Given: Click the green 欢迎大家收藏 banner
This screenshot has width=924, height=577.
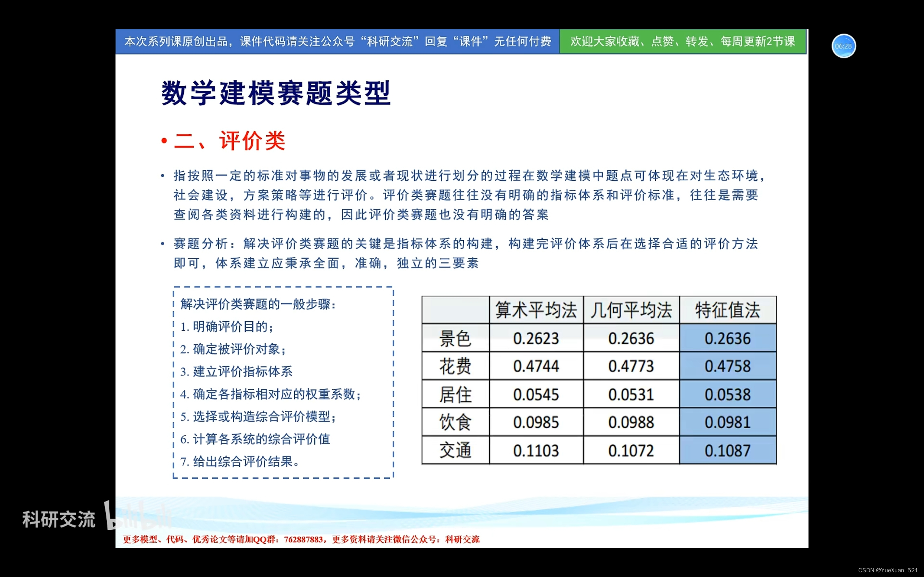Looking at the screenshot, I should click(x=682, y=41).
